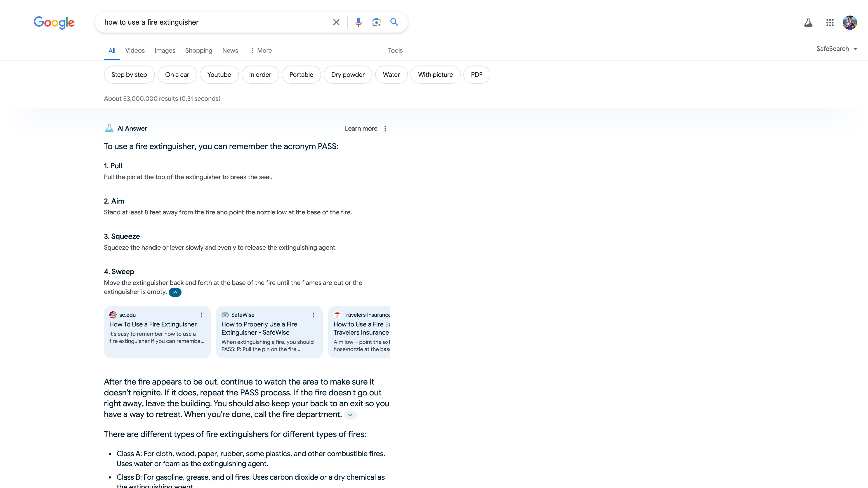Open the SafeWise card's three-dot menu
This screenshot has height=488, width=868.
click(313, 315)
